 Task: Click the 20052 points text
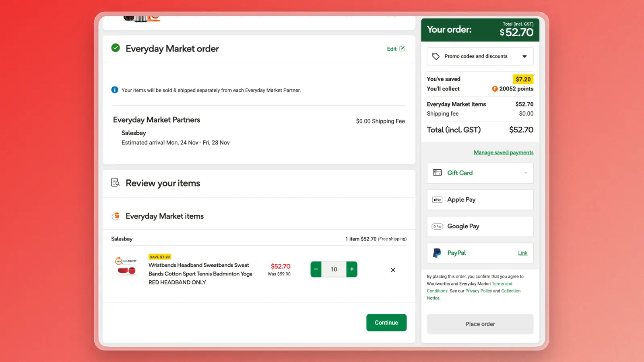coord(516,89)
